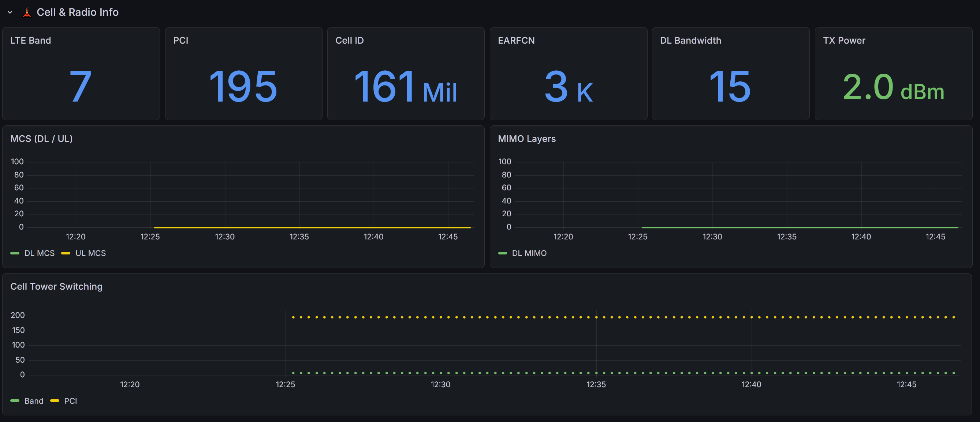Click the yellow PCI legend color swatch
Image resolution: width=980 pixels, height=422 pixels.
[x=55, y=401]
